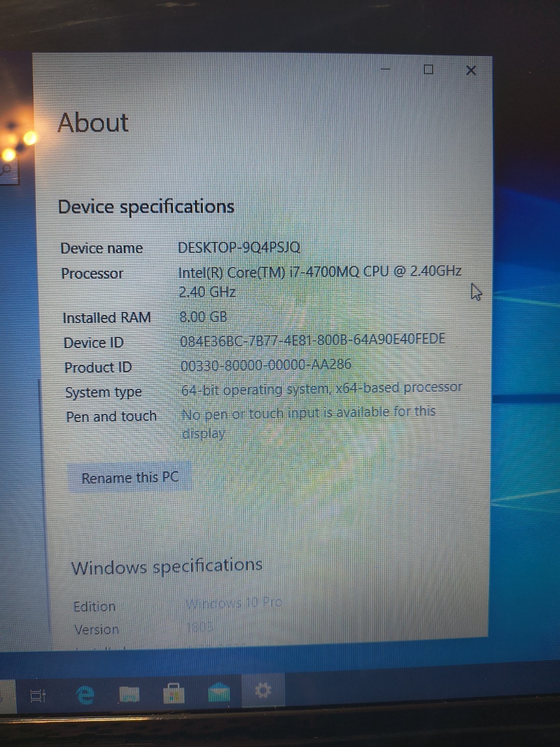Click the About page heading
The image size is (560, 747).
click(x=93, y=123)
